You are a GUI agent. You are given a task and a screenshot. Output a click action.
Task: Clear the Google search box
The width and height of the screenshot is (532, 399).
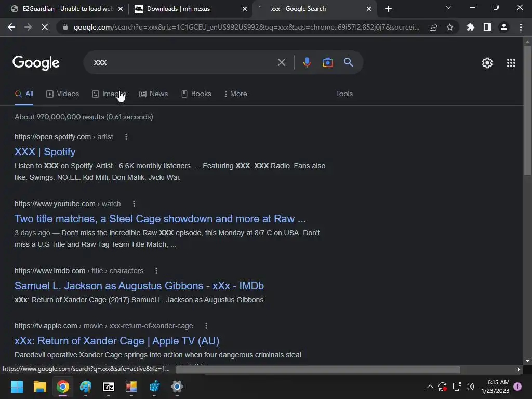282,62
